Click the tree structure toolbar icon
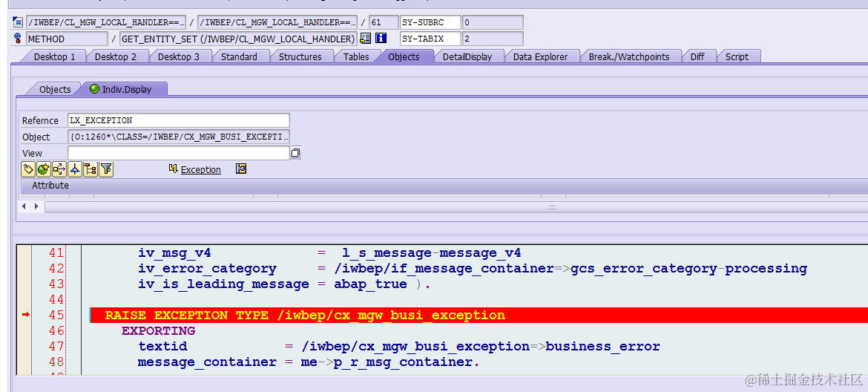This screenshot has height=392, width=868. click(91, 169)
